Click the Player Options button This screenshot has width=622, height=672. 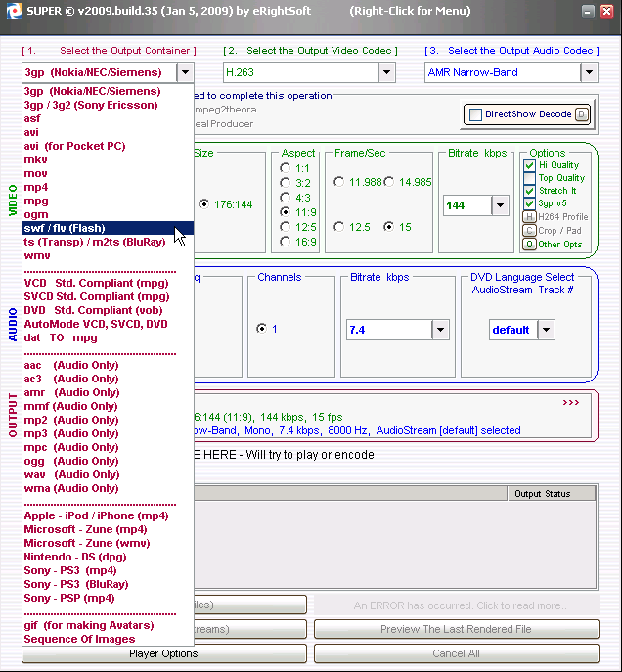164,653
